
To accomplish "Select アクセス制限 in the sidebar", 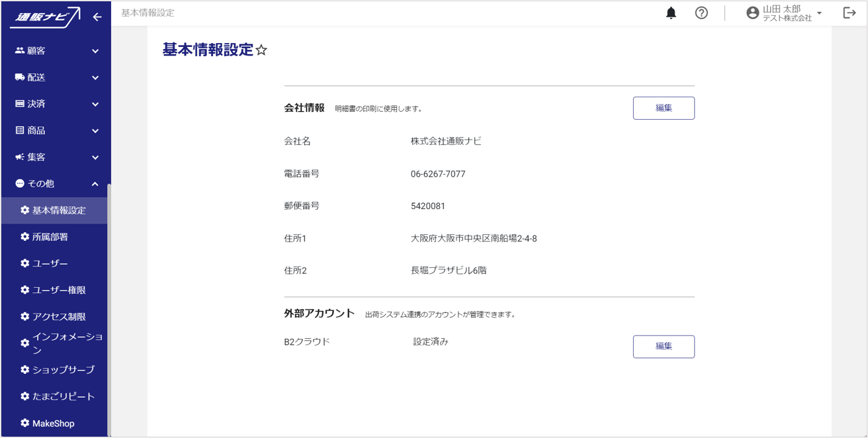I will (x=59, y=317).
